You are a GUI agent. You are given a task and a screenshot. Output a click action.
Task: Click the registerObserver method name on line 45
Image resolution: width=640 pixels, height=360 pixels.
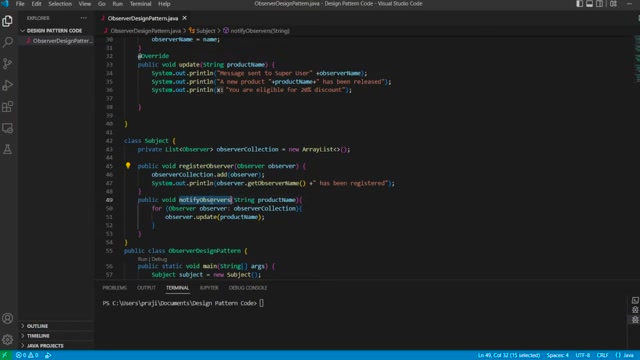206,166
